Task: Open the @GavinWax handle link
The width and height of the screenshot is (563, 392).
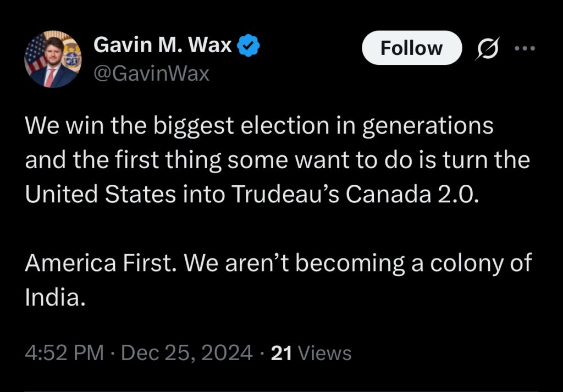Action: tap(152, 73)
